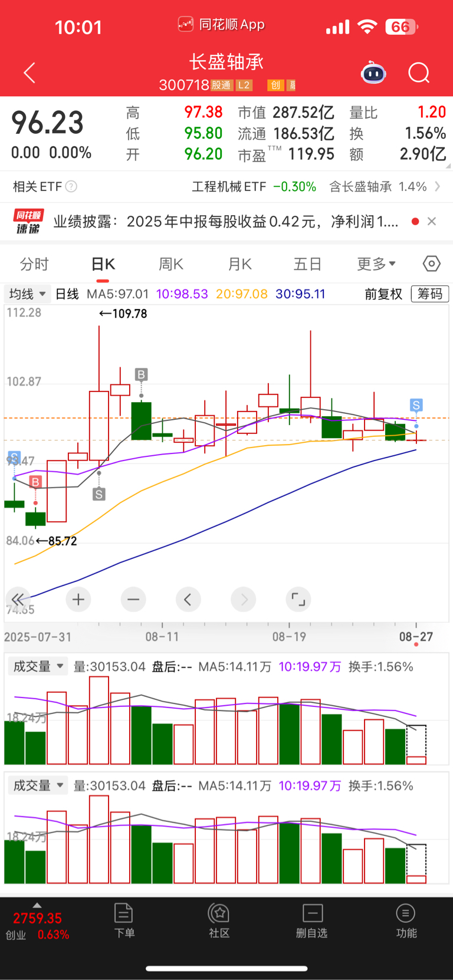
Task: Tap the 85.72 low price label
Action: pyautogui.click(x=57, y=541)
